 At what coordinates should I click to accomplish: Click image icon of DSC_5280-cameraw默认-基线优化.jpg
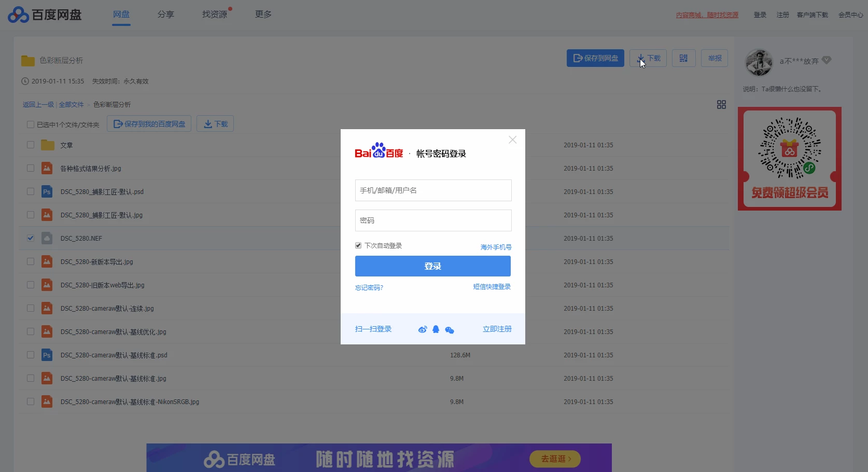tap(47, 331)
